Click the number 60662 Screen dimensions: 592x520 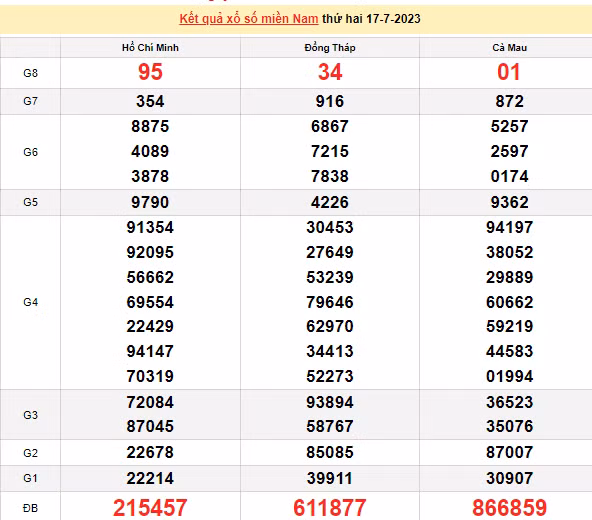pos(510,302)
